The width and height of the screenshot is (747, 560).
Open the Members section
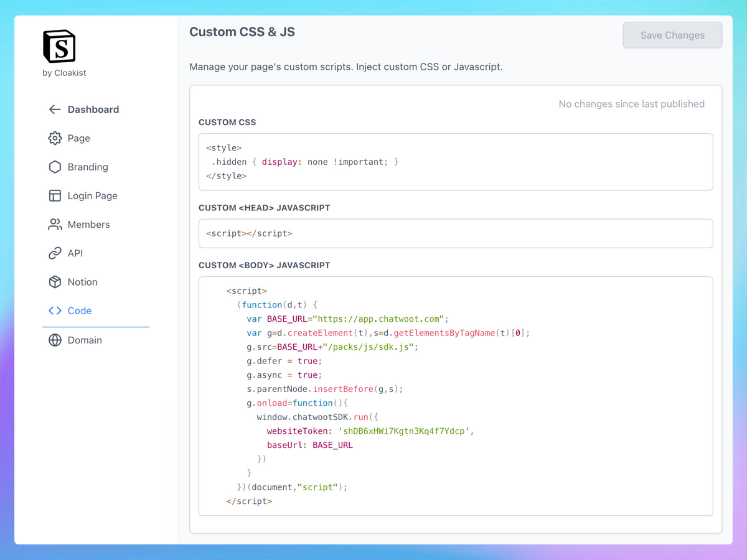coord(88,225)
